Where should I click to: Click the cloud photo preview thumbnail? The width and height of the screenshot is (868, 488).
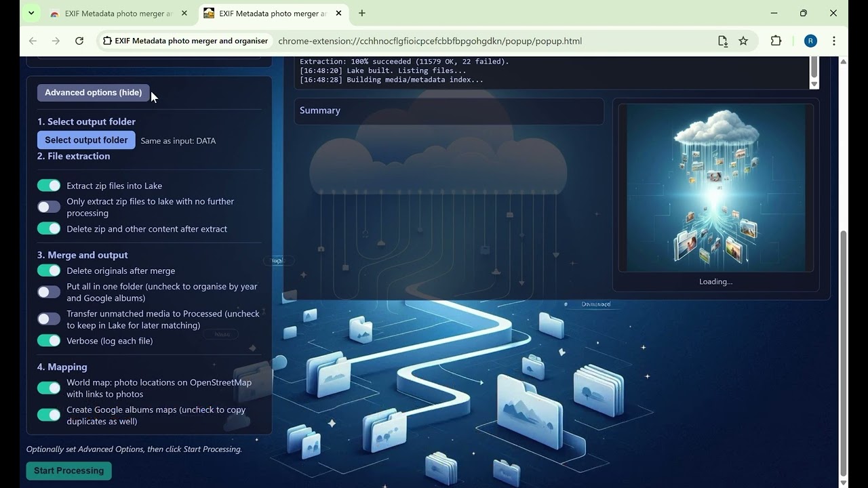[715, 188]
